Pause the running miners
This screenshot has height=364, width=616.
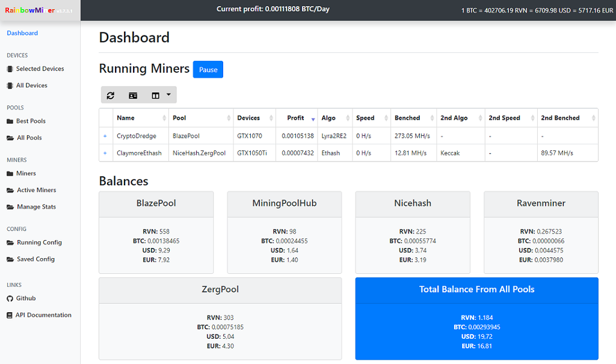click(208, 70)
